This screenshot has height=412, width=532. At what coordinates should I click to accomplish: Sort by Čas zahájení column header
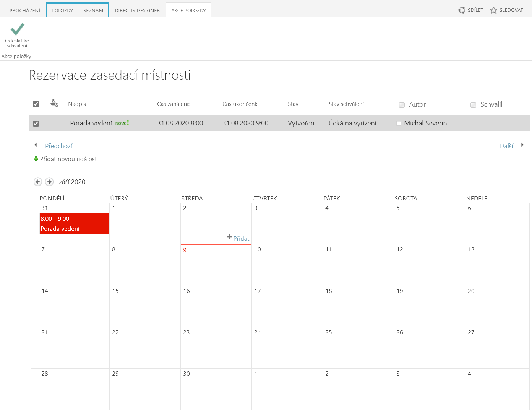pos(173,104)
